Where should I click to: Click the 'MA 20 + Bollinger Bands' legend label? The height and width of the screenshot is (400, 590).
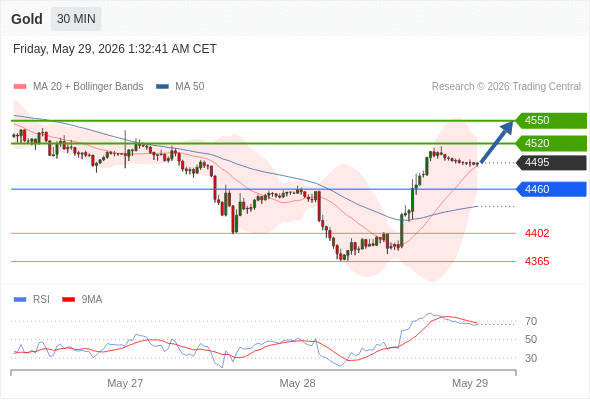click(x=88, y=87)
